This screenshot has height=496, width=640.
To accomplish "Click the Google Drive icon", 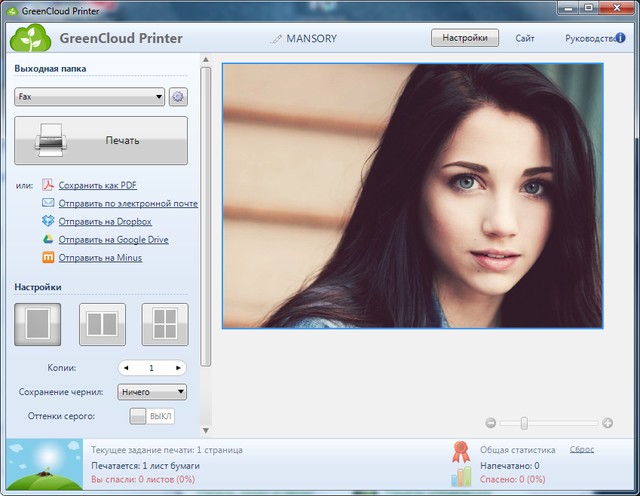I will point(47,239).
